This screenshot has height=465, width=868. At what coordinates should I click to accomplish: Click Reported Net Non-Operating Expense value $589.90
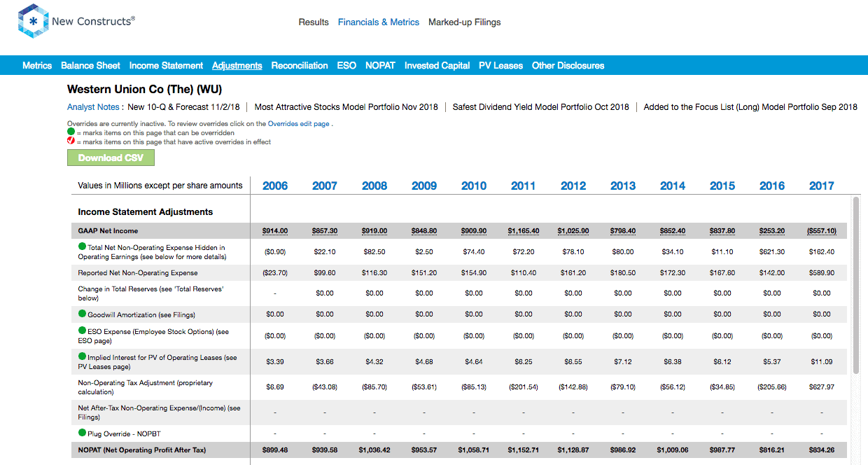click(822, 272)
